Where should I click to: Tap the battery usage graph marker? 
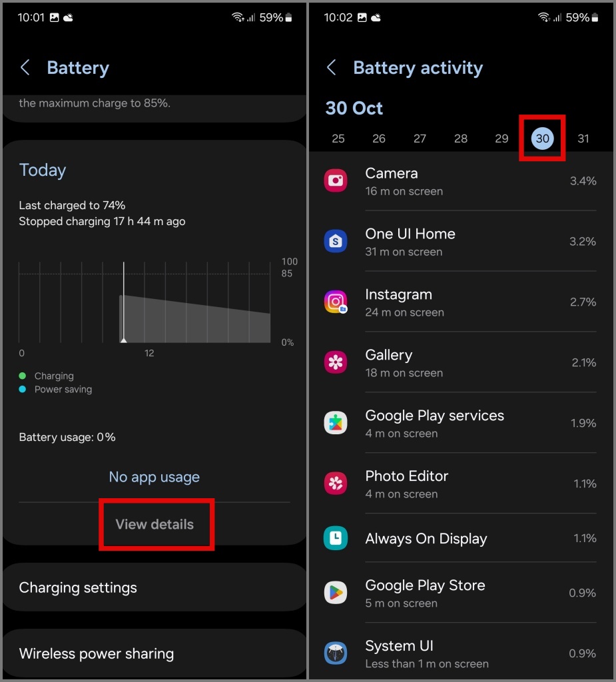pos(124,340)
